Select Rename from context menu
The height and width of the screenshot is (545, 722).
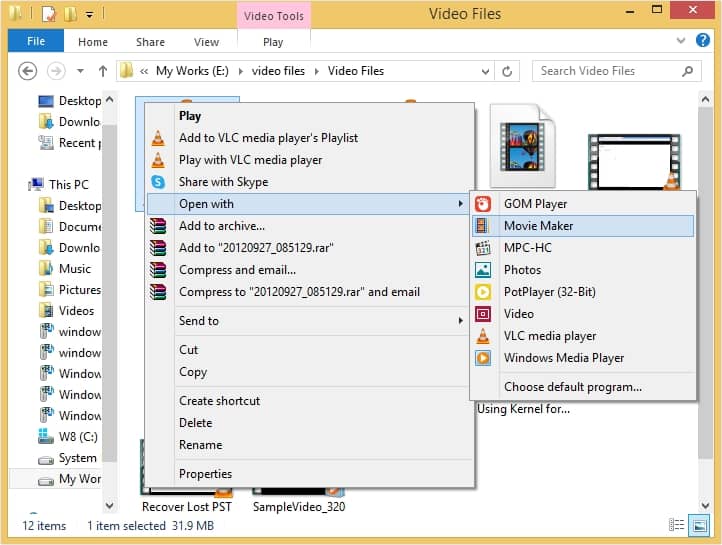(x=200, y=445)
